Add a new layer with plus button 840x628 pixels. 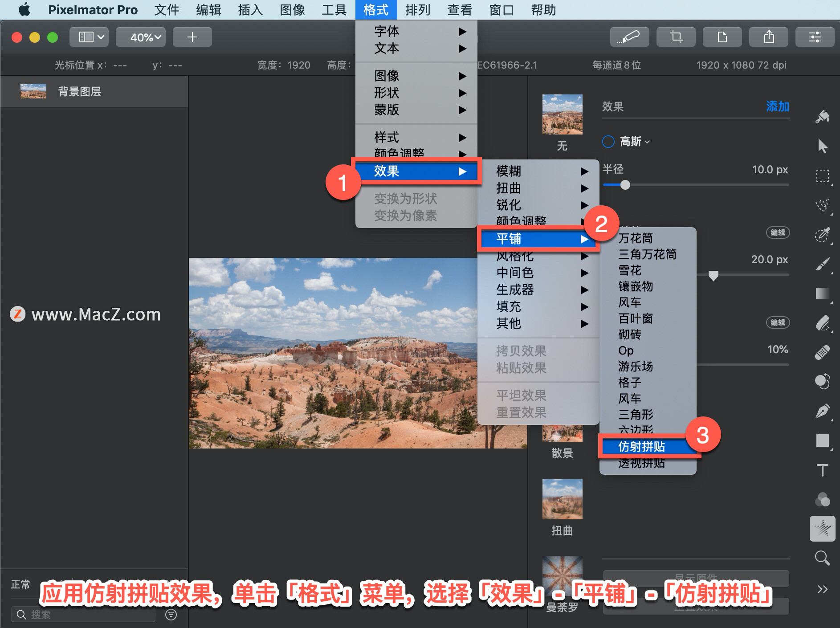coord(192,37)
